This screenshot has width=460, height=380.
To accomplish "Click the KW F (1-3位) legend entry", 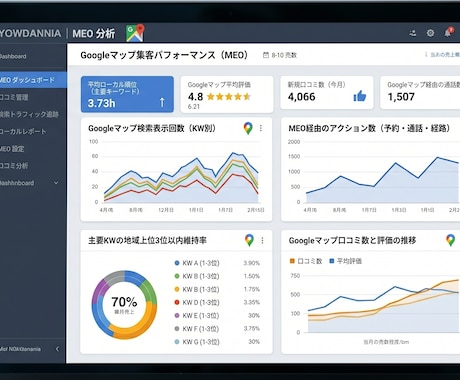I will tap(197, 329).
